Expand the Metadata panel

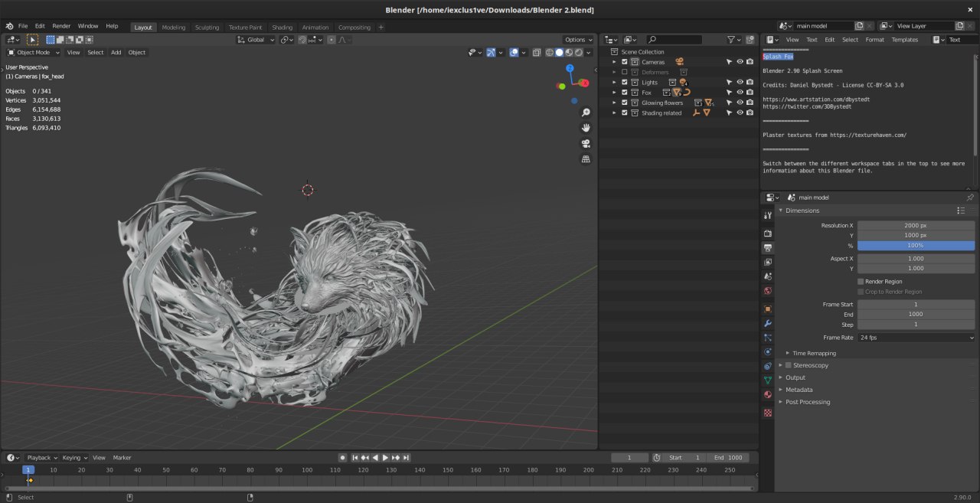[799, 390]
